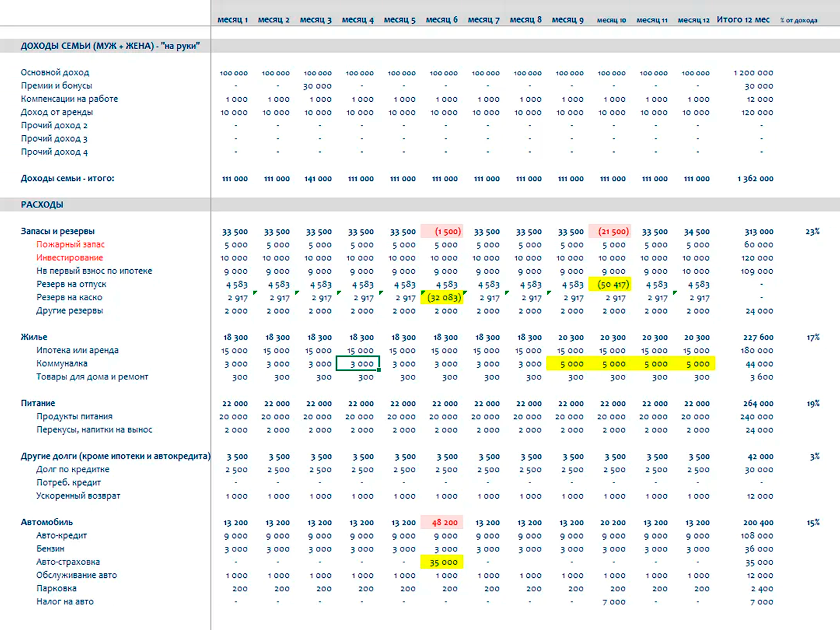The height and width of the screenshot is (630, 840).
Task: Select the yellow (32 083) kasko cell
Action: 442,298
